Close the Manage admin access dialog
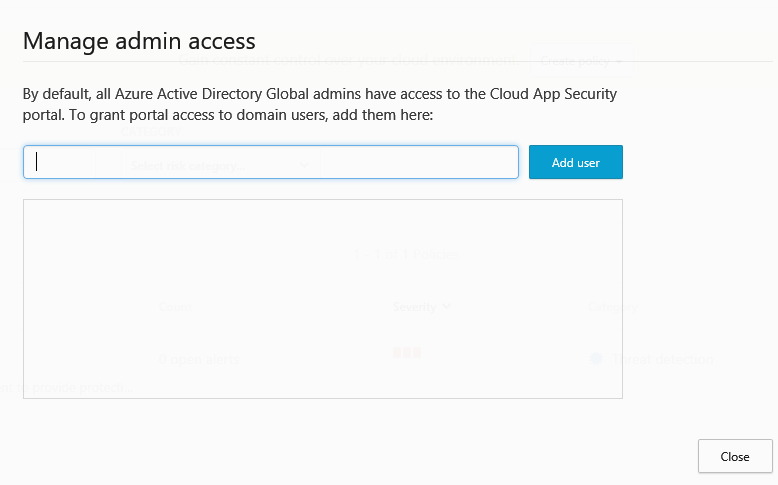The image size is (778, 485). pos(735,456)
